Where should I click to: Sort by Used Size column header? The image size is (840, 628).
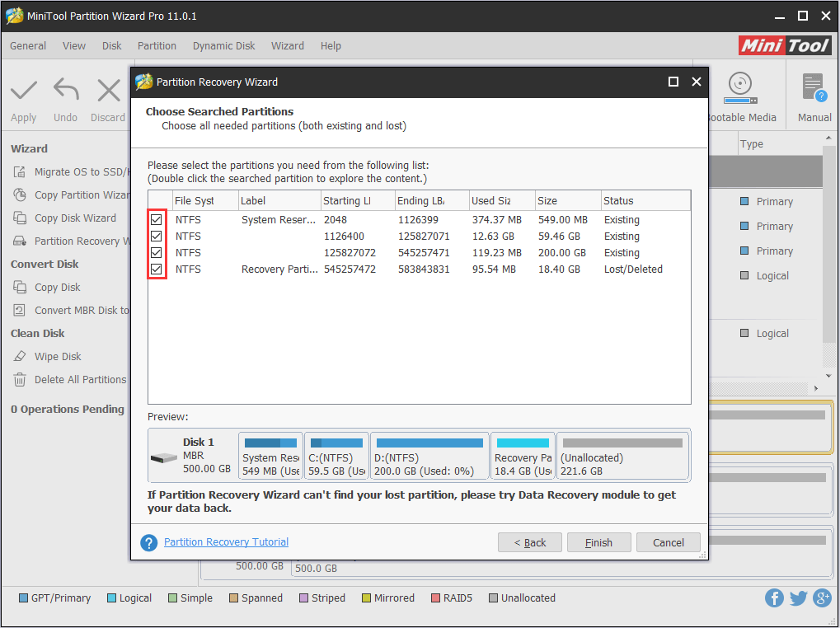pos(502,201)
